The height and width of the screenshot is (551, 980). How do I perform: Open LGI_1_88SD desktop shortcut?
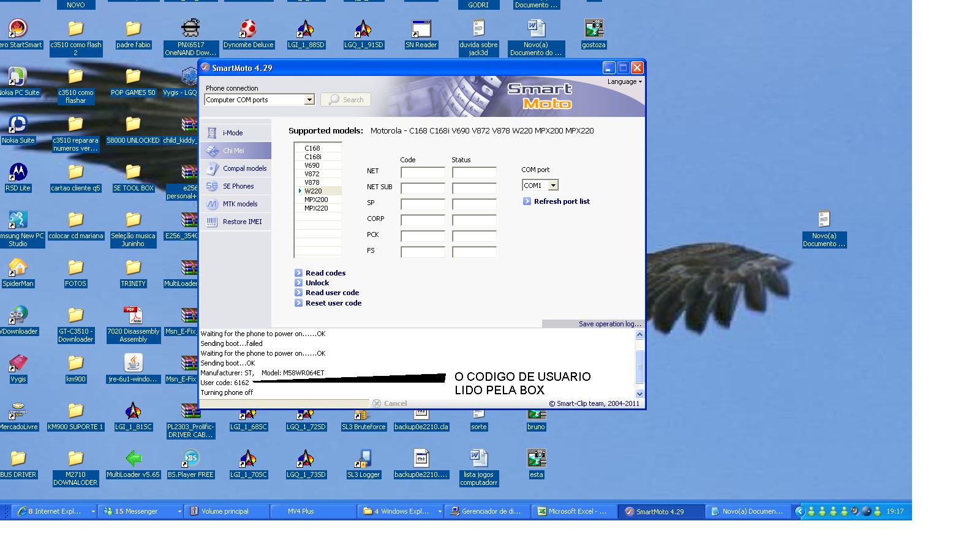[x=306, y=34]
